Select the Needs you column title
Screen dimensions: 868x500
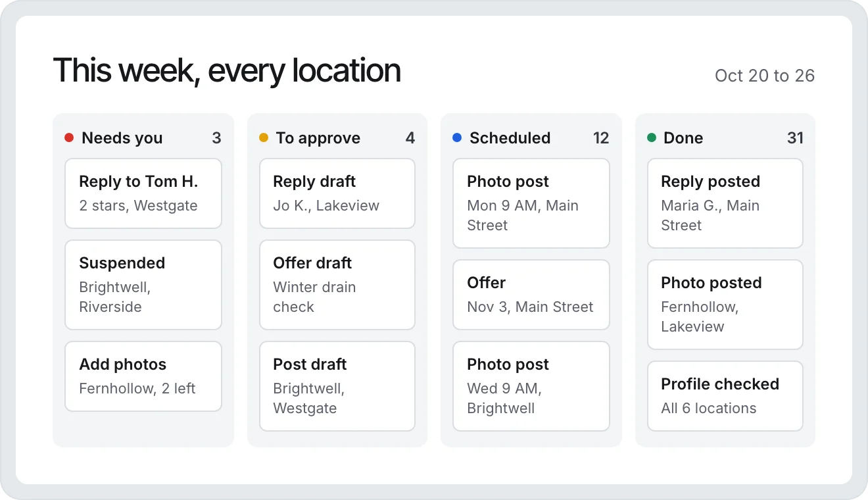[x=122, y=138]
